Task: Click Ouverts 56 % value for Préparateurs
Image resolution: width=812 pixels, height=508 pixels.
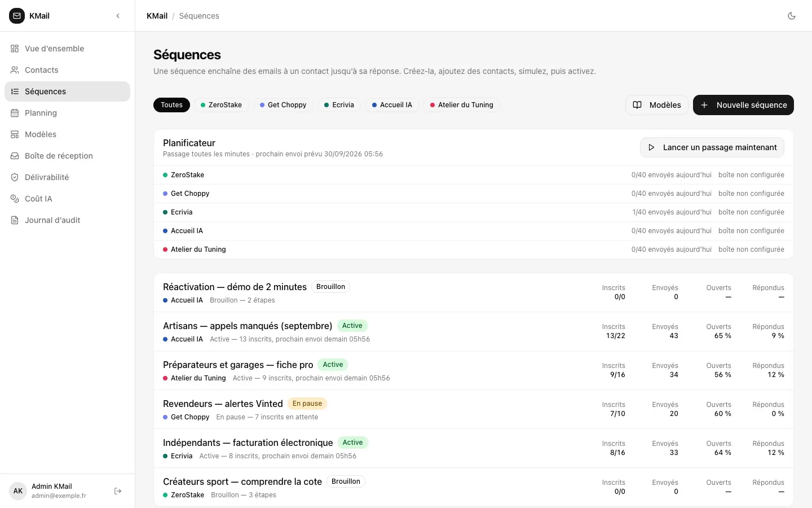Action: pyautogui.click(x=722, y=375)
